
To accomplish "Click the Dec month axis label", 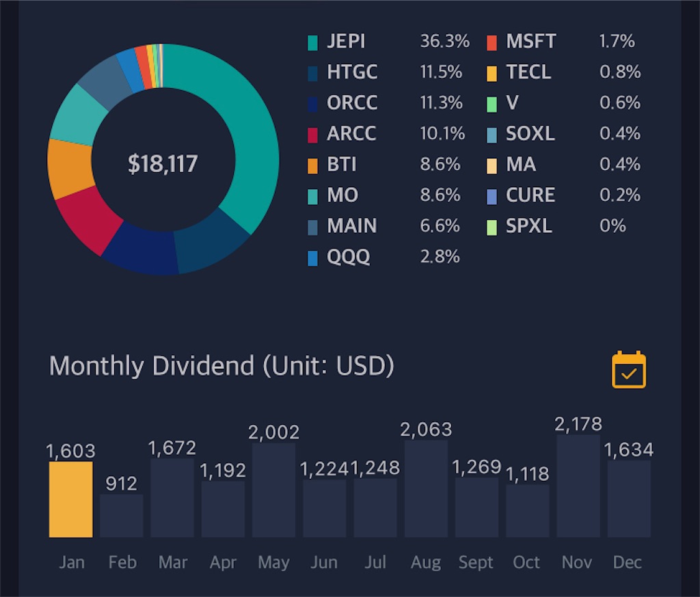I will click(628, 562).
